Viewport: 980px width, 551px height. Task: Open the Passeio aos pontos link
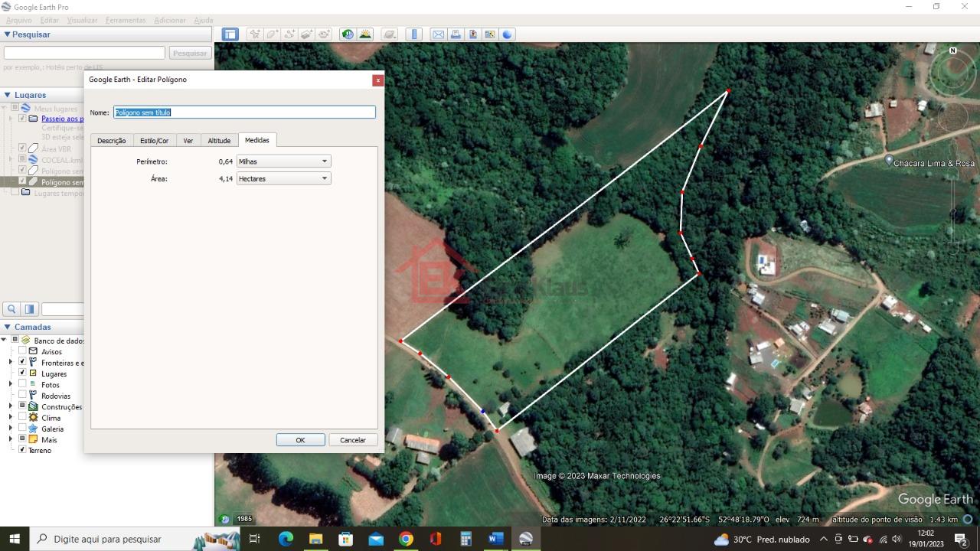(63, 119)
